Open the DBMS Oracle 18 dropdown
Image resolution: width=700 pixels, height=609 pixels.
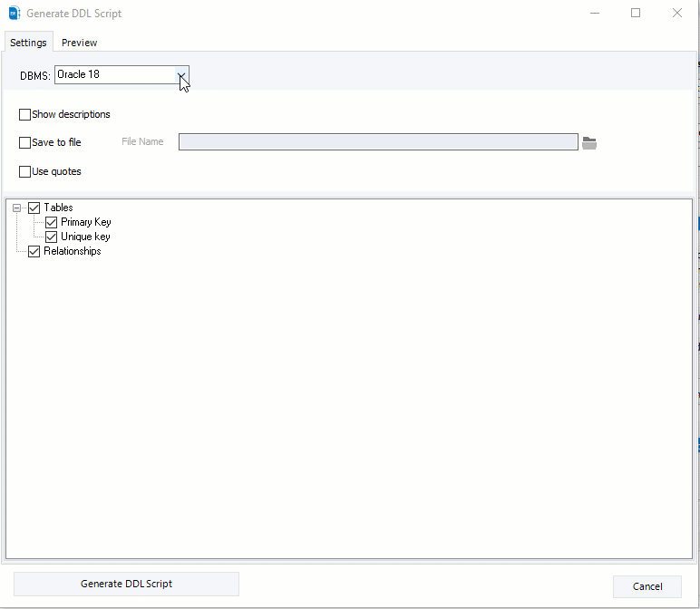[x=181, y=74]
